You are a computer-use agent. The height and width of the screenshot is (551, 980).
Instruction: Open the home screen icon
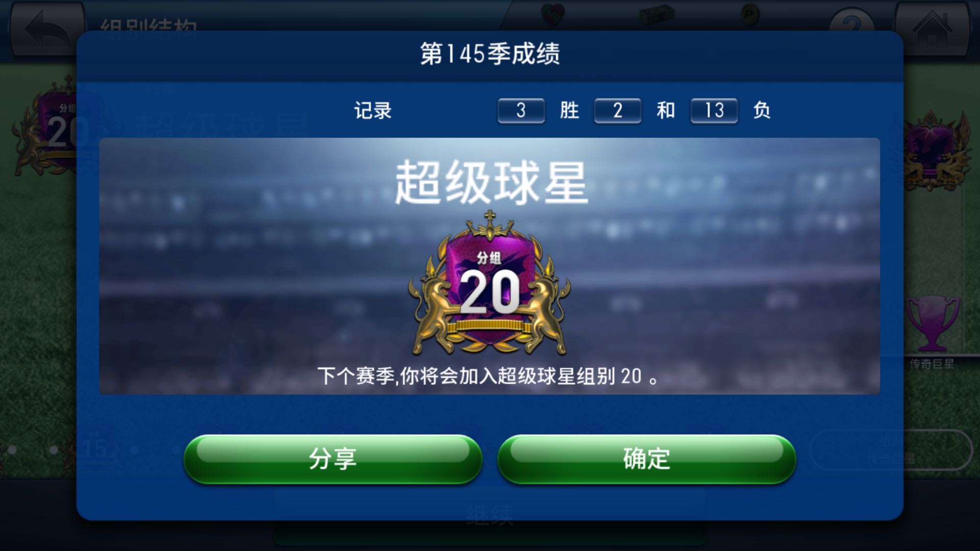tap(932, 29)
